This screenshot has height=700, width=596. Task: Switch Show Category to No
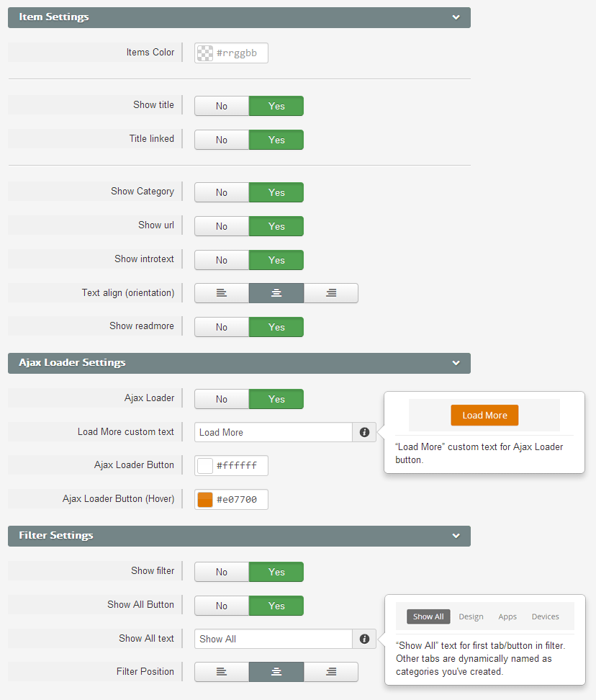click(222, 192)
